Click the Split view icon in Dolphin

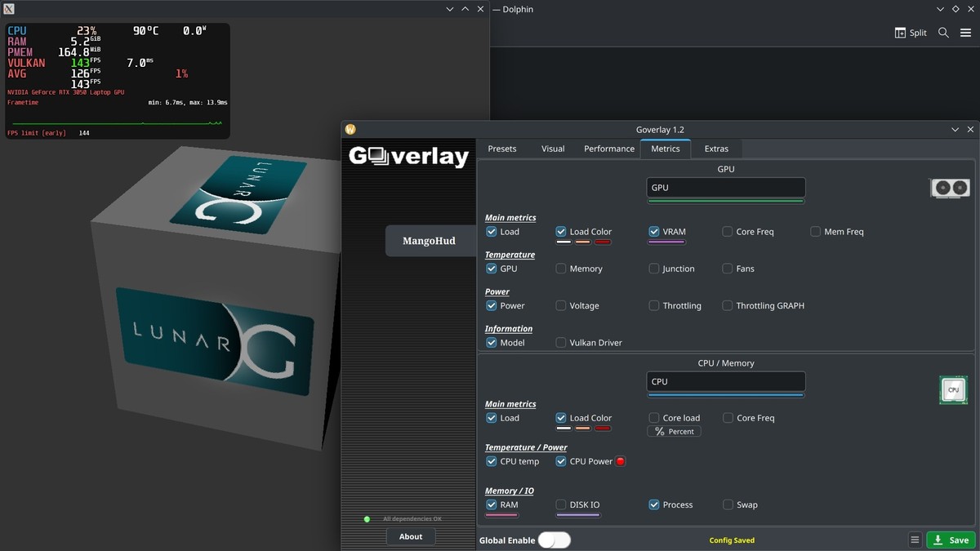pyautogui.click(x=911, y=33)
